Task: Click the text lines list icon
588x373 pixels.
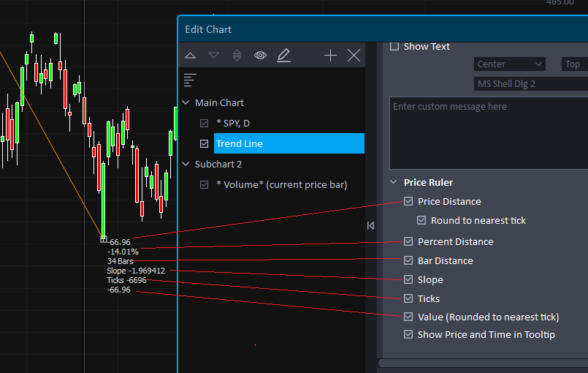Action: tap(190, 80)
